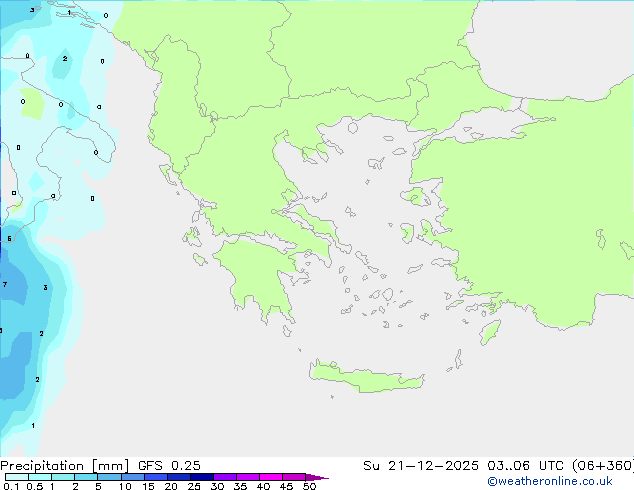The height and width of the screenshot is (490, 634).
Task: Click the legend tick label '0.1'
Action: [x=11, y=486]
